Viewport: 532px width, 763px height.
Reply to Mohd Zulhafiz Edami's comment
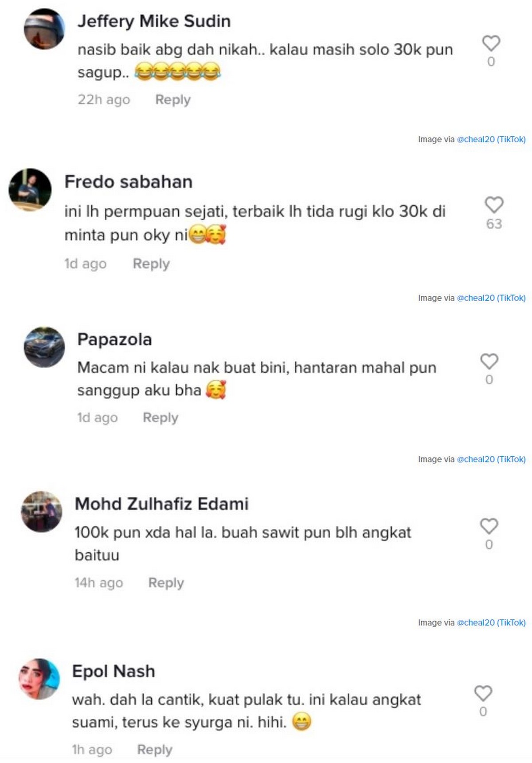click(x=166, y=583)
